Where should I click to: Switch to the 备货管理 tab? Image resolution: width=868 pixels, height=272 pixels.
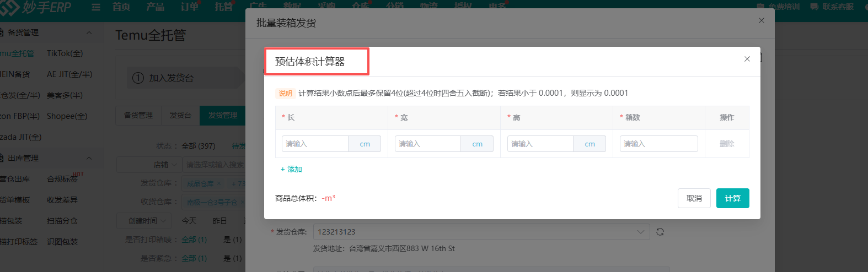click(138, 115)
